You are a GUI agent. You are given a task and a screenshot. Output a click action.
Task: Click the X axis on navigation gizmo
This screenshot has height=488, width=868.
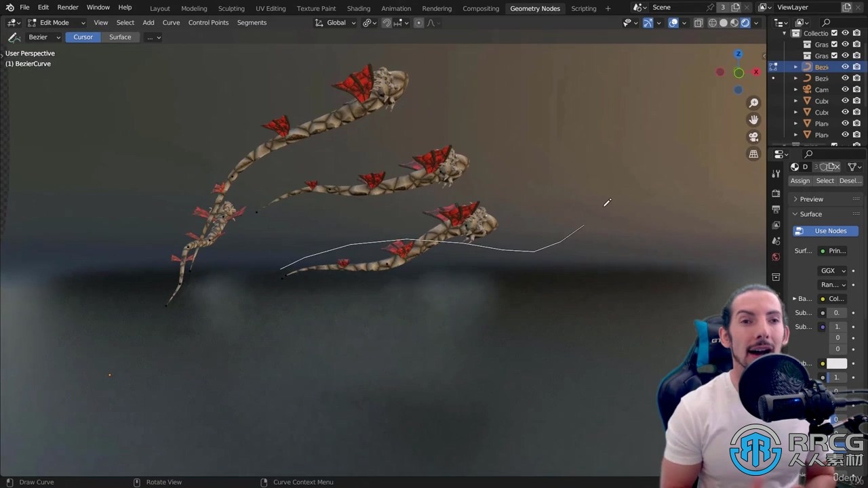tap(756, 72)
